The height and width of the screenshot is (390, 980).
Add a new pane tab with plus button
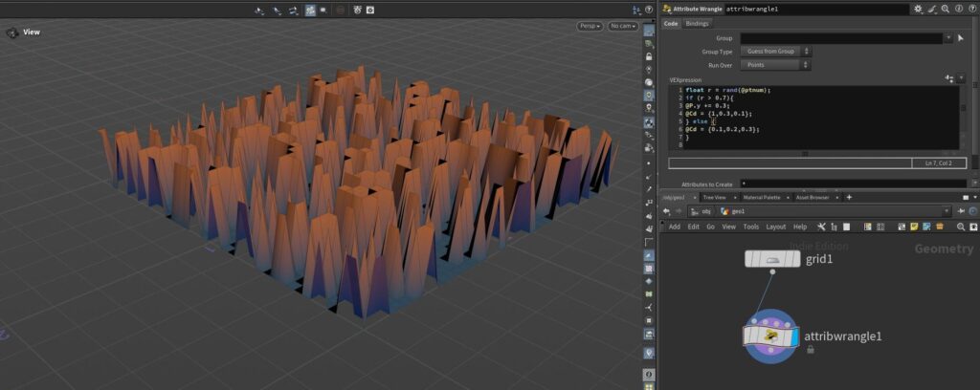pyautogui.click(x=849, y=197)
